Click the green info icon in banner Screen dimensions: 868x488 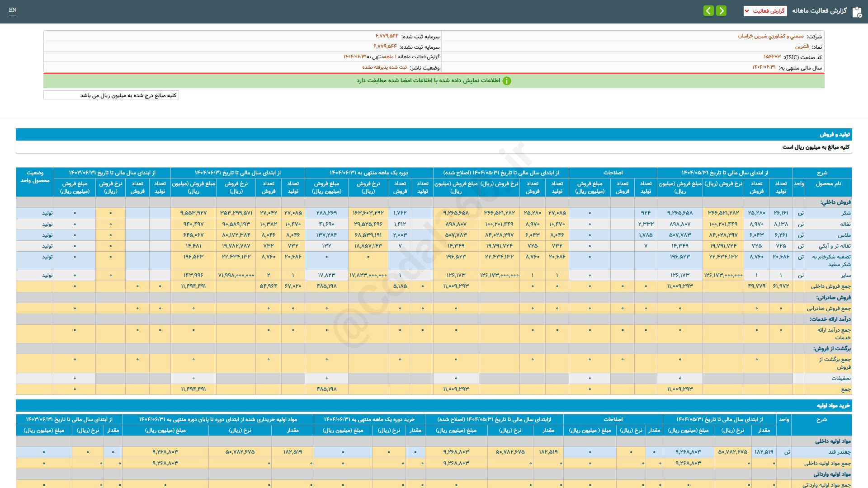tap(507, 81)
